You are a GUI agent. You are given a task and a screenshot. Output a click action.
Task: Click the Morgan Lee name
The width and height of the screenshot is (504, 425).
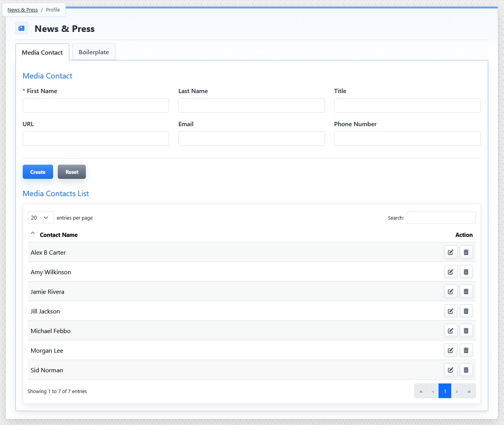pos(47,350)
